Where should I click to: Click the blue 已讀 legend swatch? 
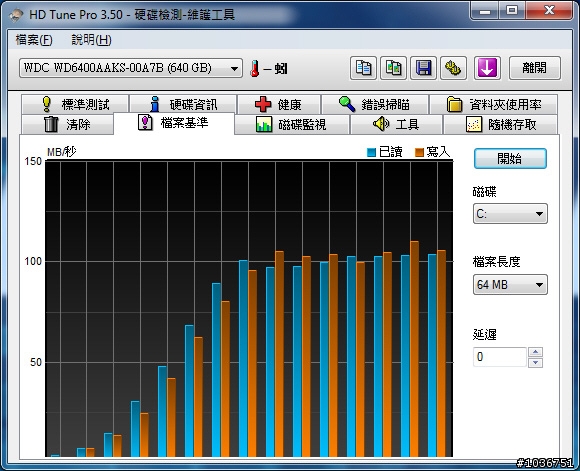[x=371, y=152]
